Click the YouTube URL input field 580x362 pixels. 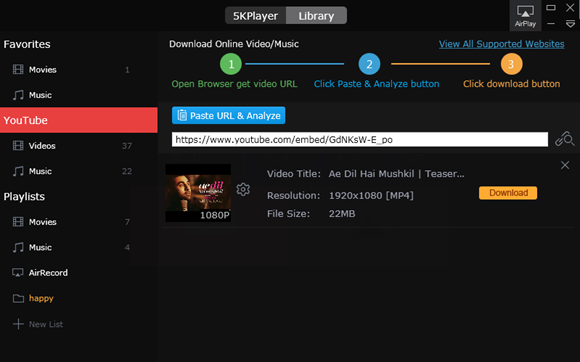pyautogui.click(x=360, y=139)
